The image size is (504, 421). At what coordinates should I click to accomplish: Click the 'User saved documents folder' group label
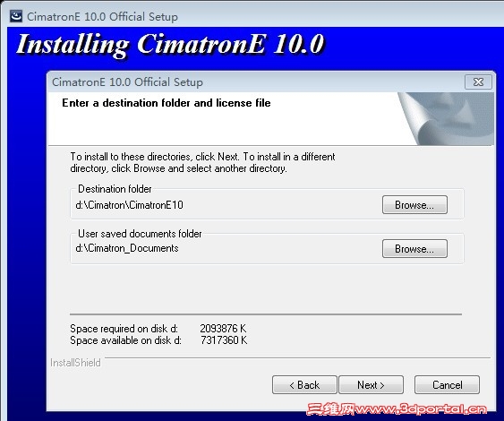140,234
